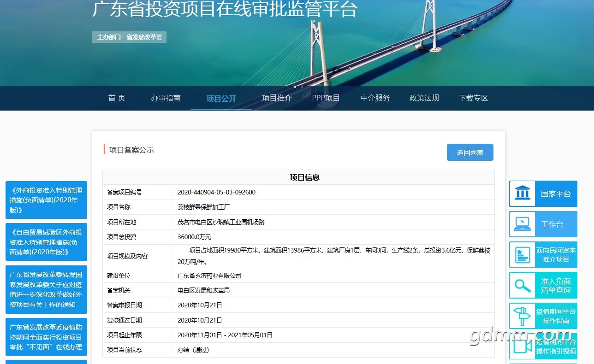
Task: Click the project name 荔枝鲜果保鲜加工厂
Action: [203, 207]
